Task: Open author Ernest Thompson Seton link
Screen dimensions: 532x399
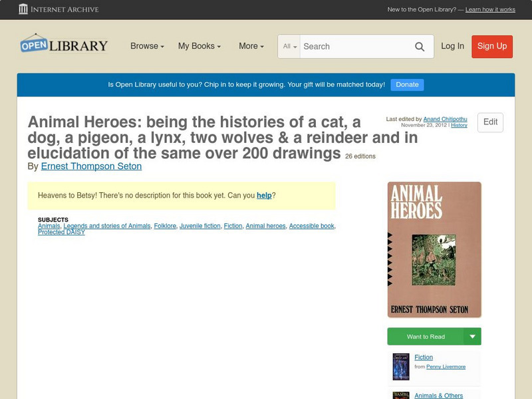Action: [91, 166]
